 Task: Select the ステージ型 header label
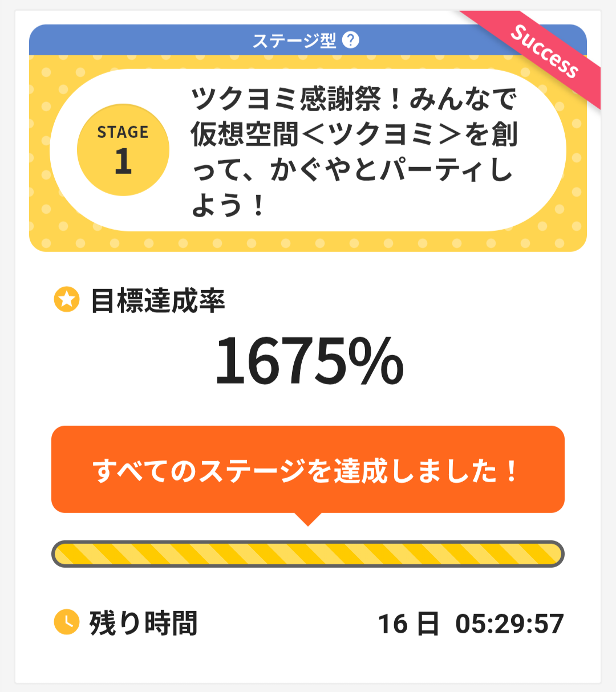click(294, 40)
